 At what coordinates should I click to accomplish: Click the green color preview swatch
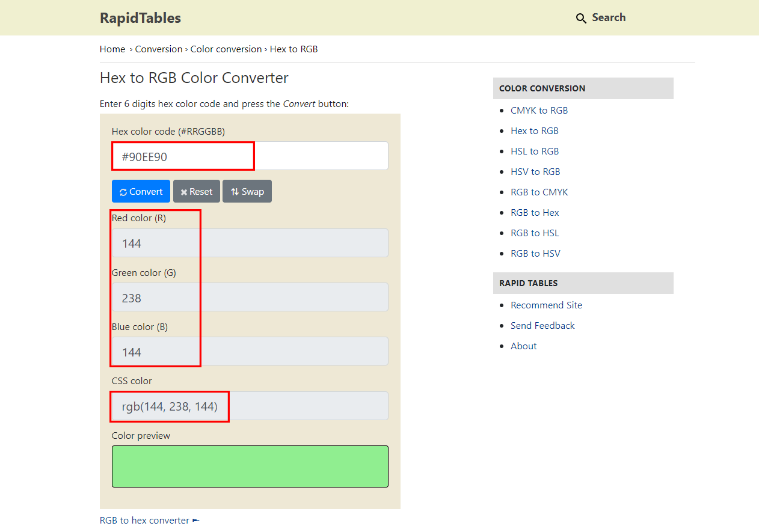250,466
